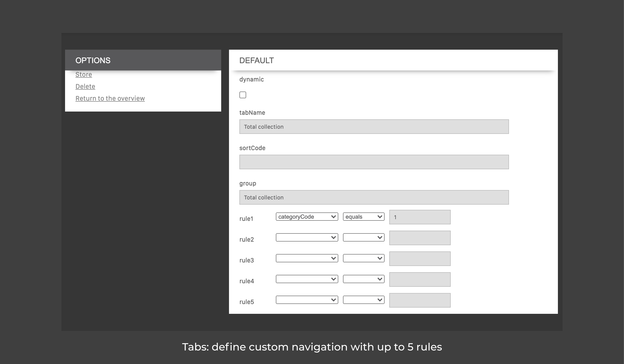
Task: Open rule3 operator dropdown
Action: tap(364, 258)
